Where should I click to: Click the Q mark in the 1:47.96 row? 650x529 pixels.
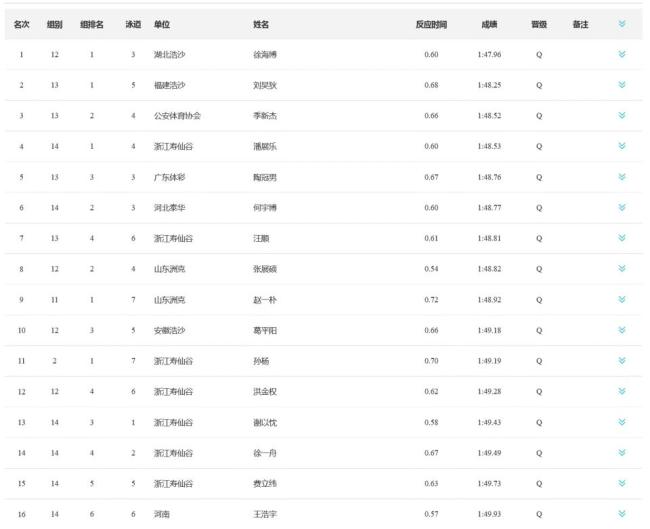(x=539, y=54)
